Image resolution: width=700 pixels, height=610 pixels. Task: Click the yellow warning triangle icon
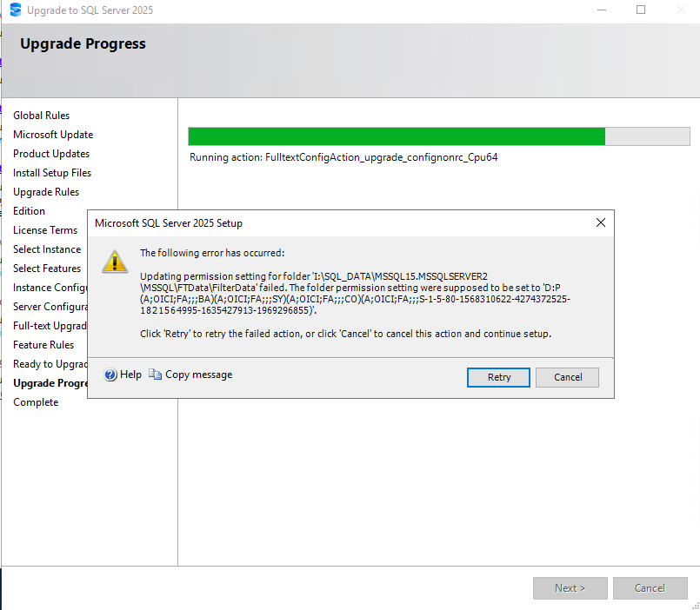[x=115, y=262]
